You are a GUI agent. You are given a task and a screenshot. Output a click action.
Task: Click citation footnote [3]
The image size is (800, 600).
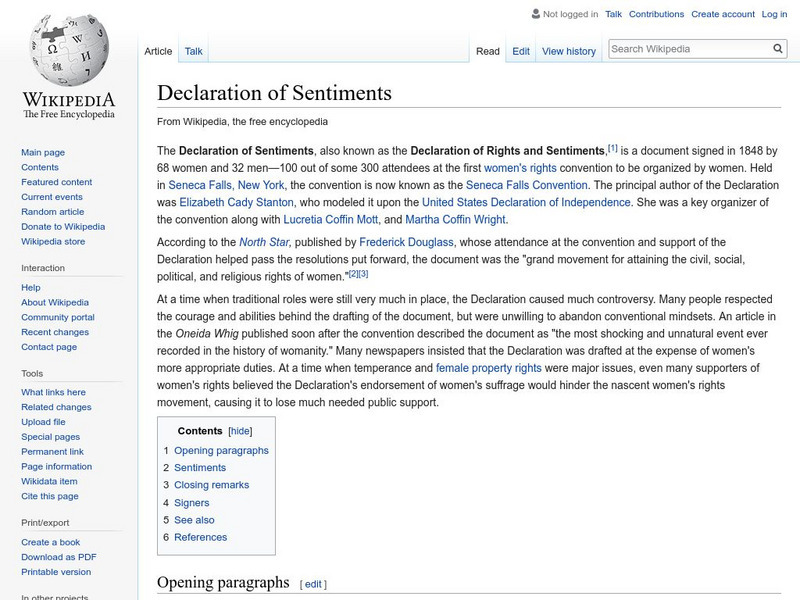[363, 274]
